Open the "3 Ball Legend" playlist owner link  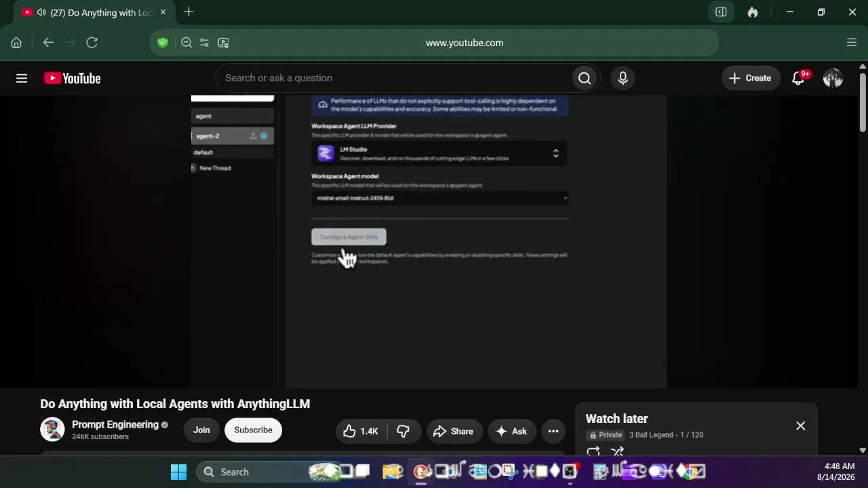tap(651, 435)
